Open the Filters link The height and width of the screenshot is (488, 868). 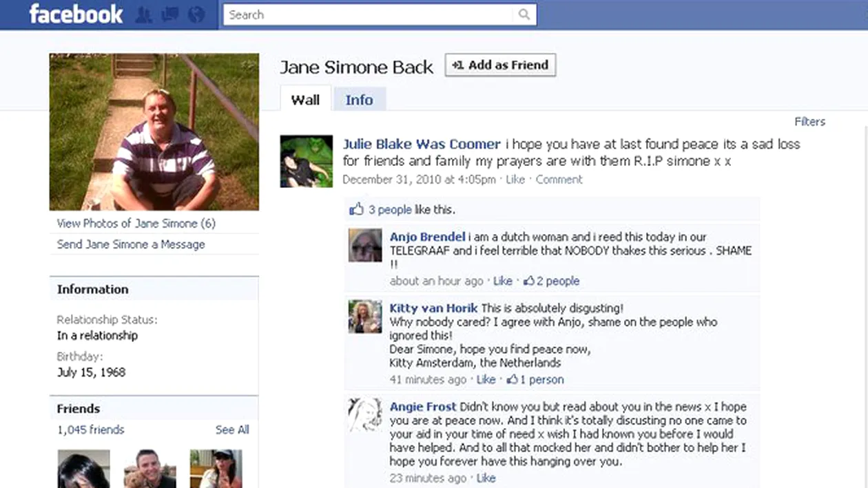pos(809,122)
